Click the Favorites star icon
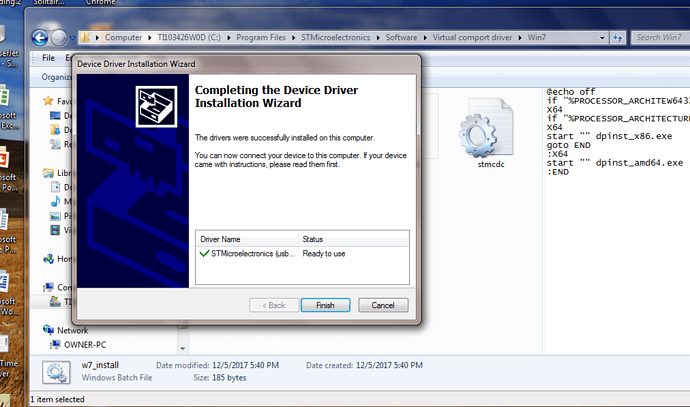 50,101
